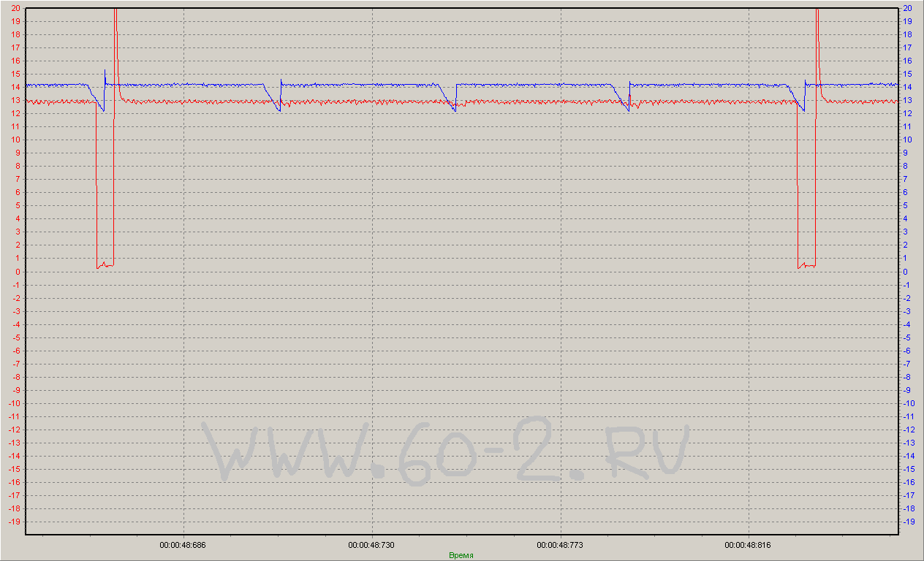The image size is (924, 561).
Task: Select the 00:00:48:816 time axis label
Action: (x=748, y=545)
